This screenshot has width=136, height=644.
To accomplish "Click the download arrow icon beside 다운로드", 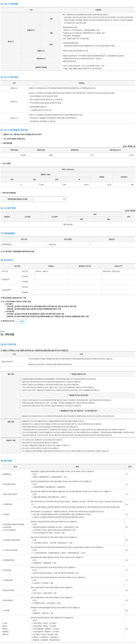I will [x=18, y=321].
